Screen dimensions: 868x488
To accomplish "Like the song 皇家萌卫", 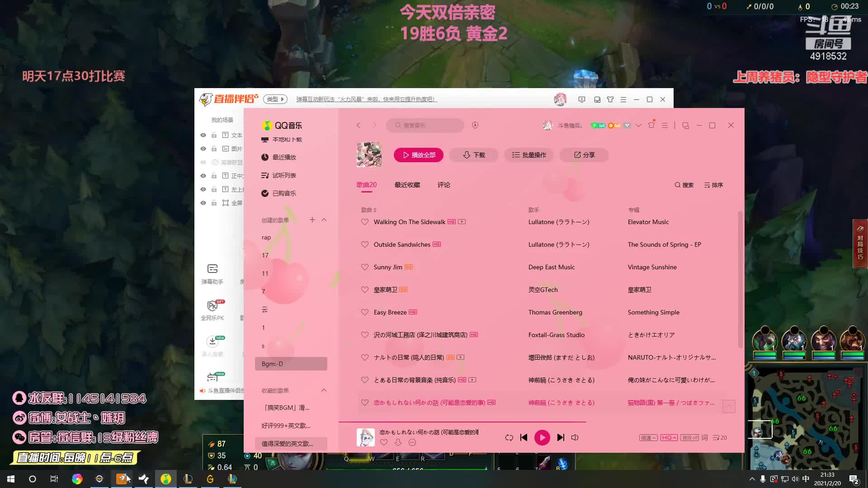I will click(x=365, y=290).
